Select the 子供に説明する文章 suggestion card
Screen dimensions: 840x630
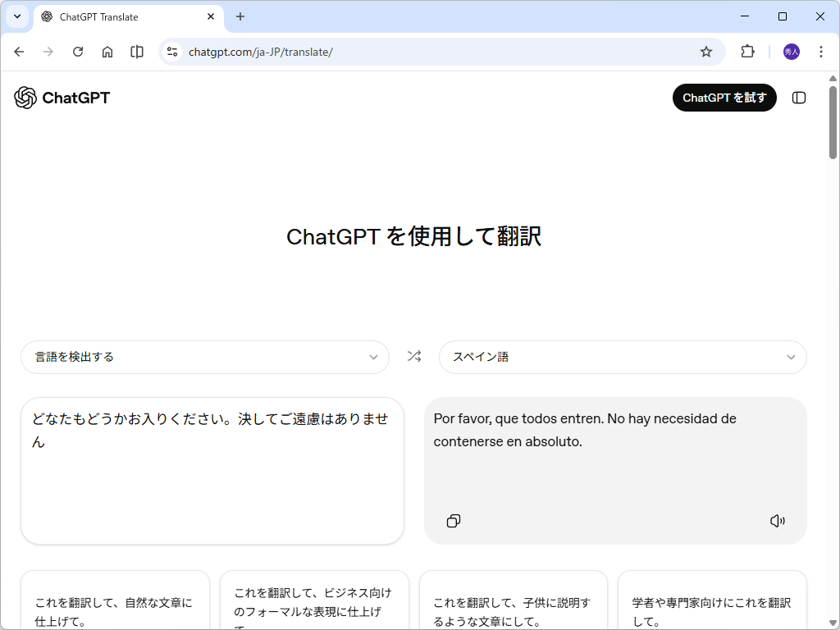(x=513, y=601)
